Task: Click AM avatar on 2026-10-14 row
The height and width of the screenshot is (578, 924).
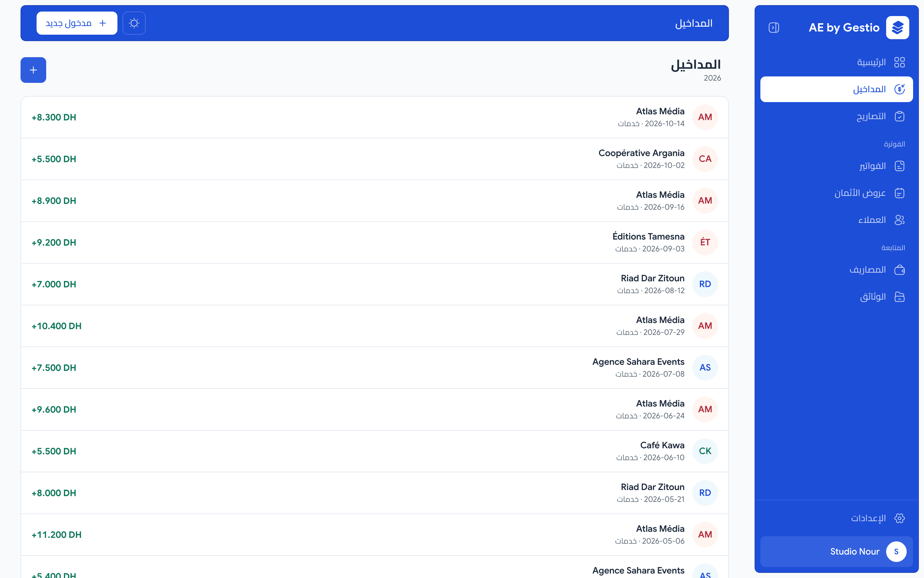Action: coord(705,117)
